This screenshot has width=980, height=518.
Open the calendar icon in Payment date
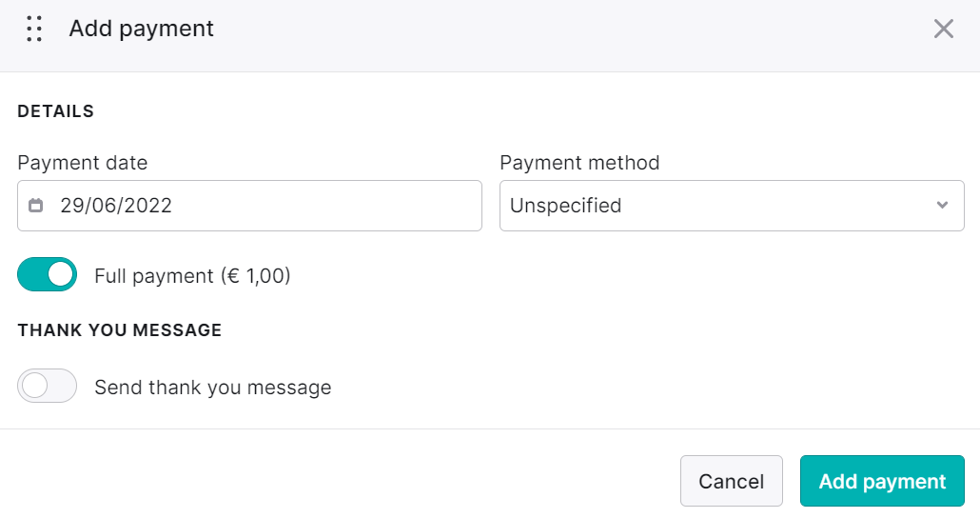(x=36, y=205)
